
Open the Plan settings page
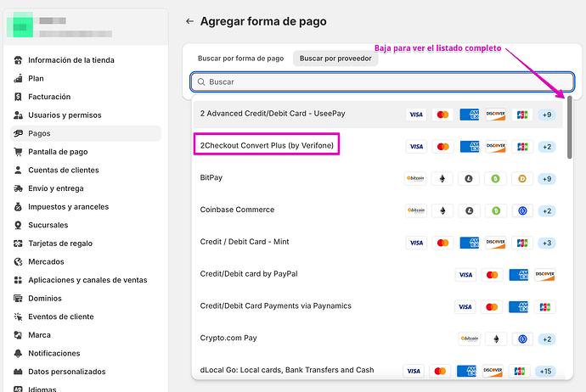coord(36,78)
